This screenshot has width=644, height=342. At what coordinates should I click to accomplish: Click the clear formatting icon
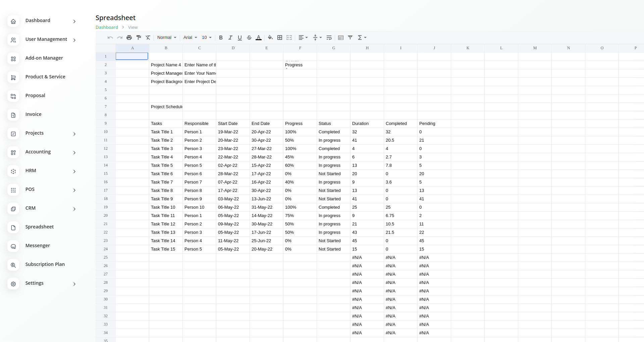coord(148,38)
